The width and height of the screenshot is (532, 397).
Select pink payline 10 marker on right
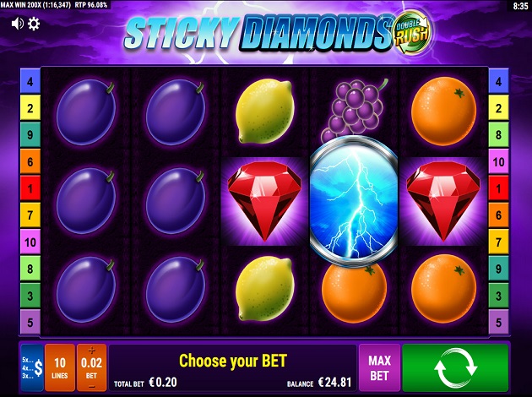click(x=498, y=162)
